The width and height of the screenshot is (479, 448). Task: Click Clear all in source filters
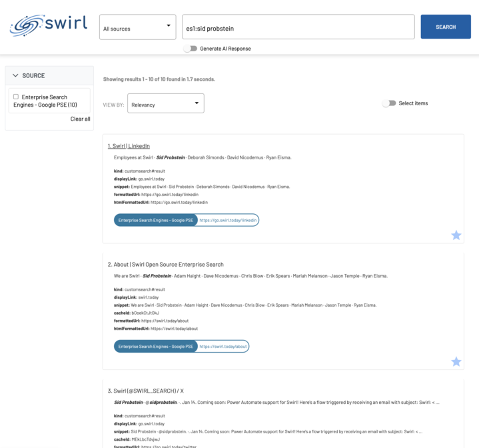(81, 119)
